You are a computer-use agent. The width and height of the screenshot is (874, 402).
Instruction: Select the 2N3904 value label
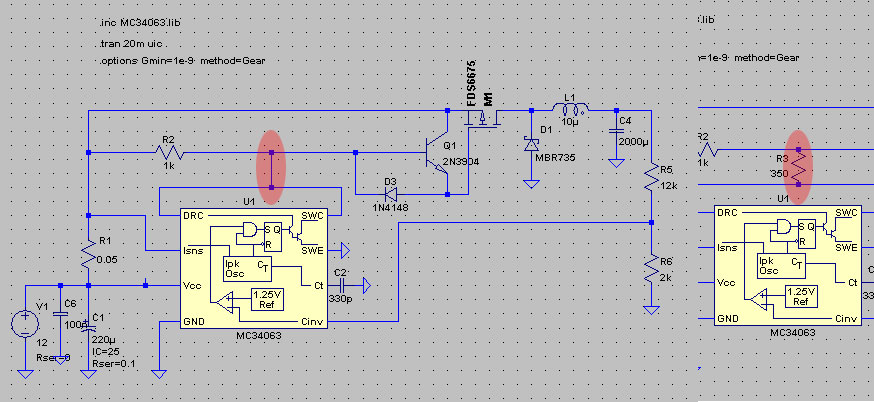[460, 162]
